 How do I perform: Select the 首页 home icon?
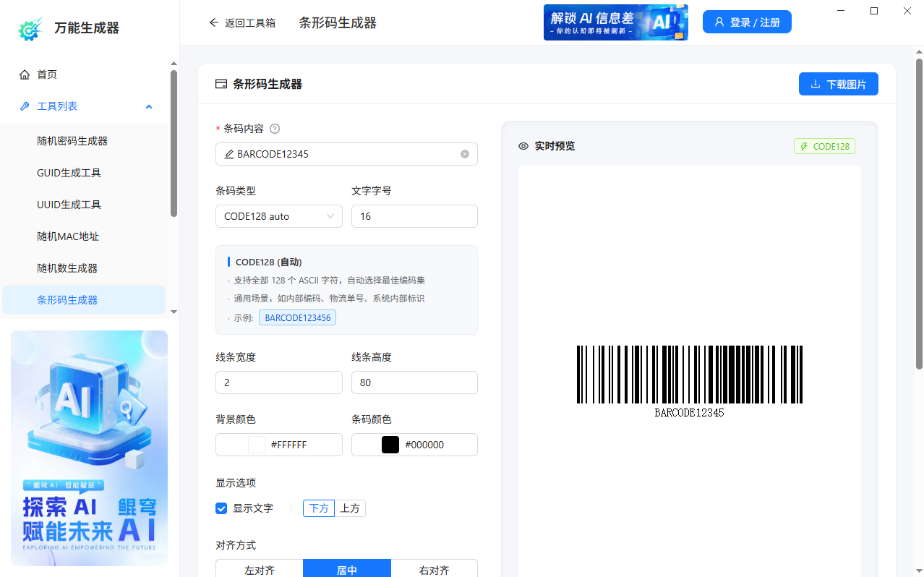[25, 74]
